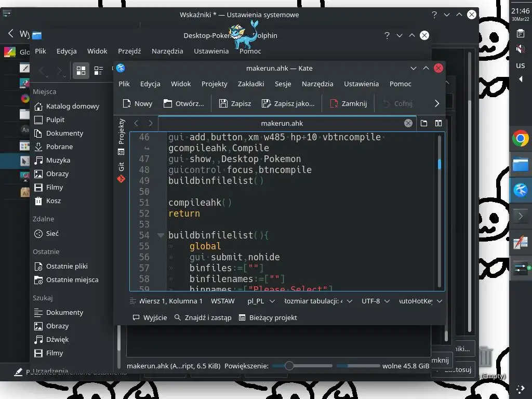The image size is (532, 399).
Task: Open Pulpit in Dolphin places
Action: click(49, 120)
